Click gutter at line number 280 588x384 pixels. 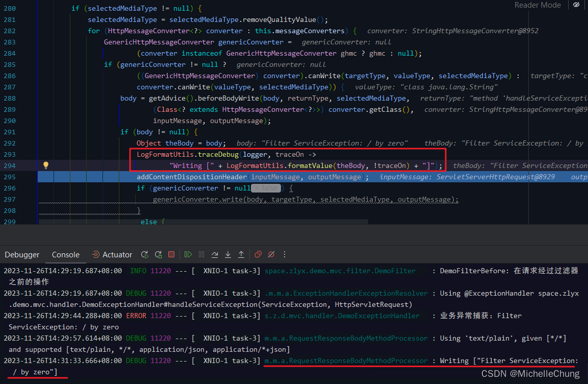click(x=10, y=8)
